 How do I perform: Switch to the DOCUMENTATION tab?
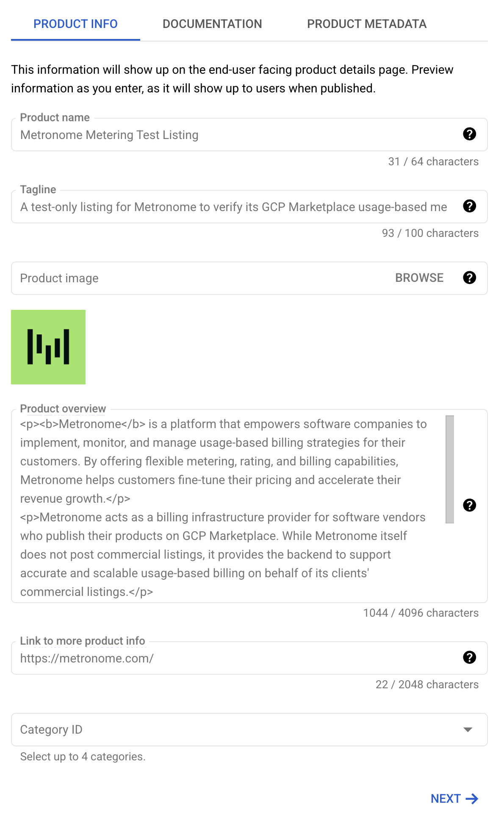pos(213,24)
